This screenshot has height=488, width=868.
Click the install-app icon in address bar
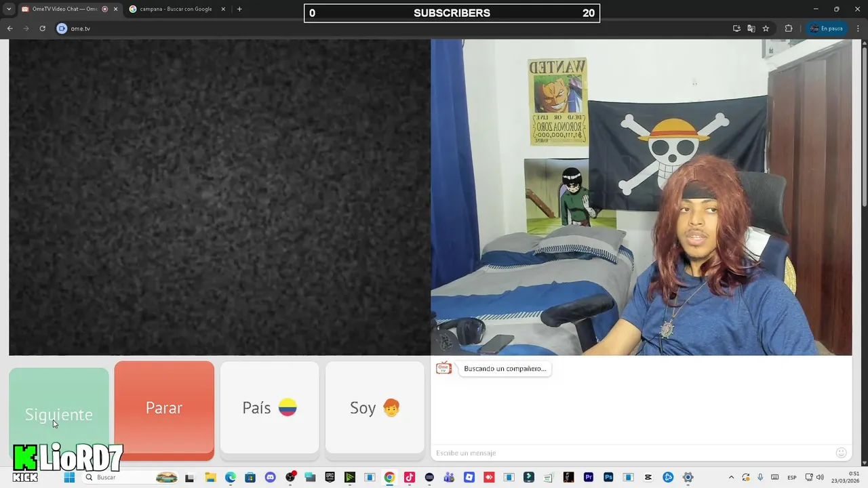click(x=736, y=28)
